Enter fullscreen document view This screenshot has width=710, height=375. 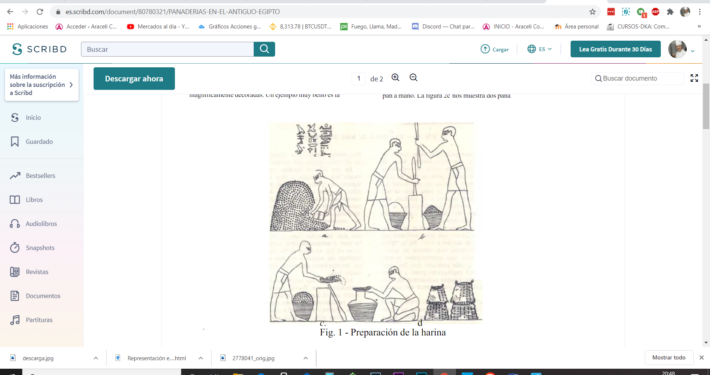(x=694, y=78)
